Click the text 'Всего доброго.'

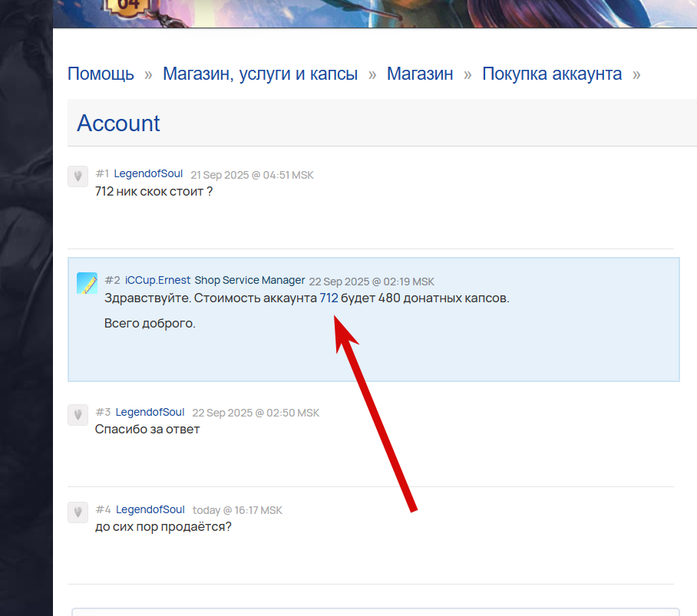(x=150, y=323)
